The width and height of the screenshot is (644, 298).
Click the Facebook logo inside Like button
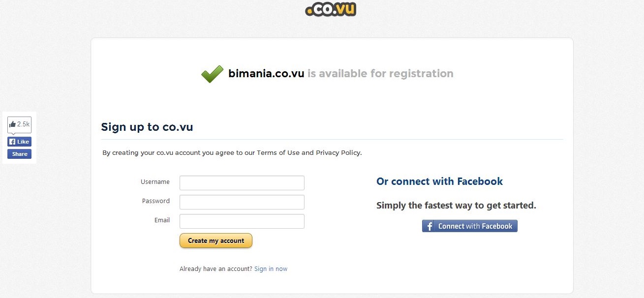[12, 142]
